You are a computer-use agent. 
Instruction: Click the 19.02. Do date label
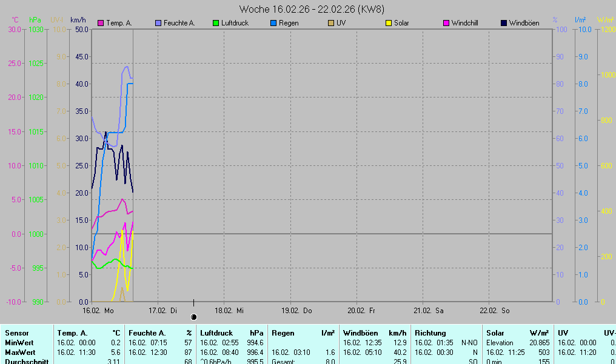(297, 311)
